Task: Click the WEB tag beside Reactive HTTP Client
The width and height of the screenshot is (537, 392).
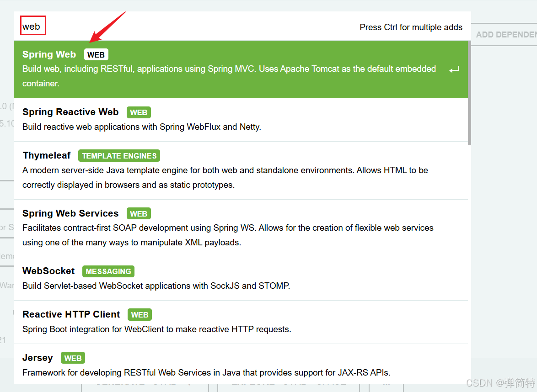Action: tap(140, 315)
